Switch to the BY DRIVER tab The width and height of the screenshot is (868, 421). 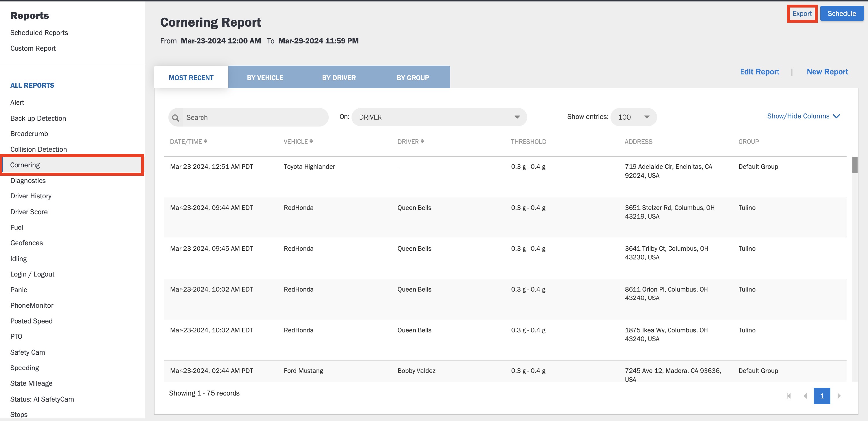point(339,78)
